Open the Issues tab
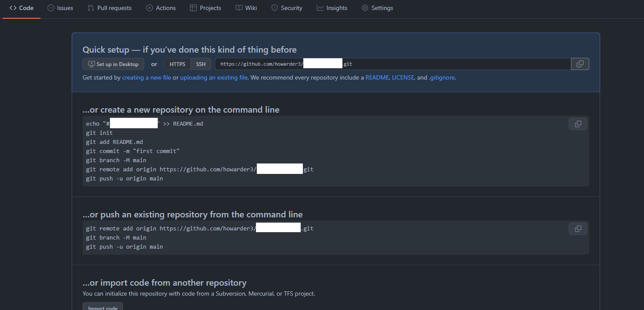 (x=60, y=8)
